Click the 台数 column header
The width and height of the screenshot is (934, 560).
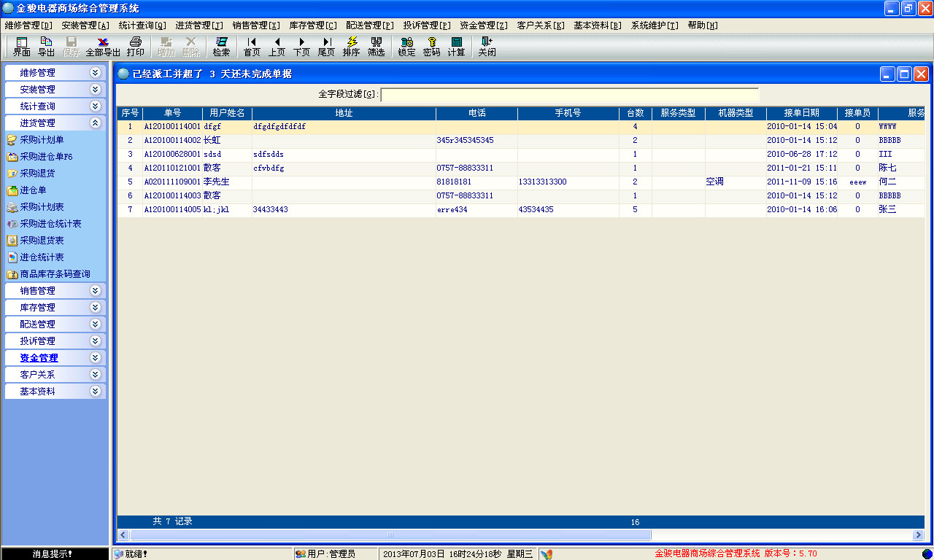(x=636, y=113)
